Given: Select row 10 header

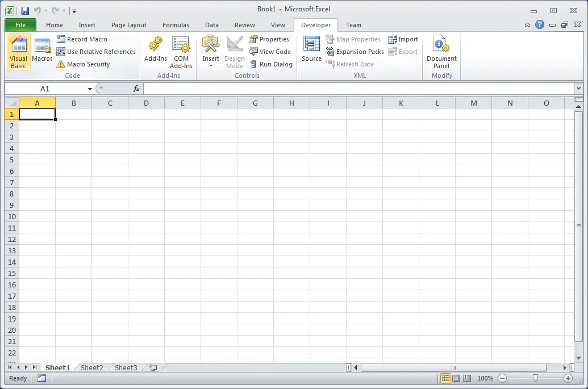Looking at the screenshot, I should point(11,216).
